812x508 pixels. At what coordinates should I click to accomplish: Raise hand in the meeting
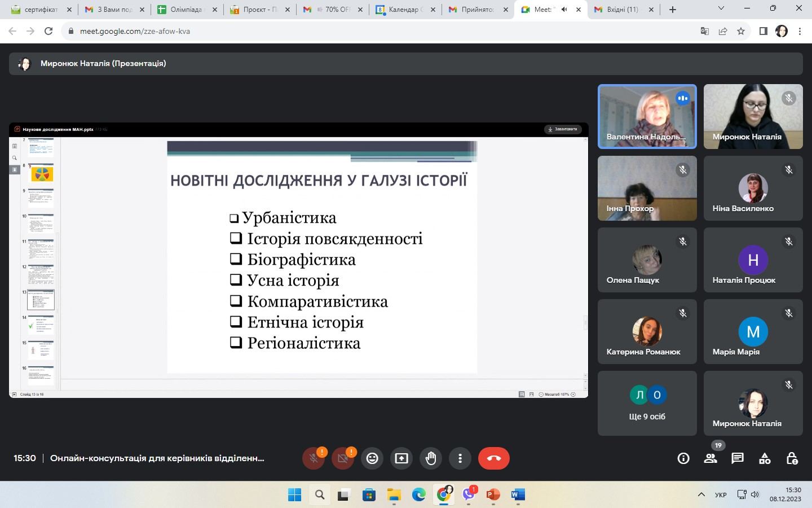click(431, 458)
